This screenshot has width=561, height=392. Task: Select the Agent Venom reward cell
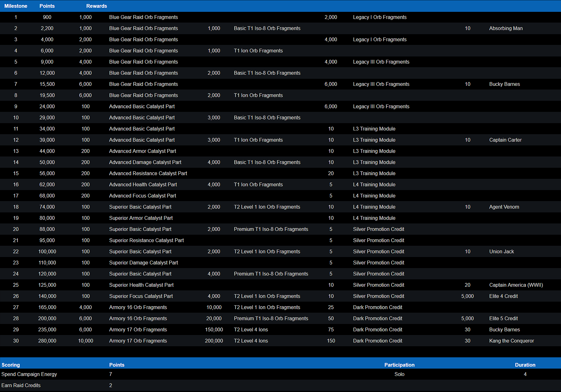pos(504,207)
